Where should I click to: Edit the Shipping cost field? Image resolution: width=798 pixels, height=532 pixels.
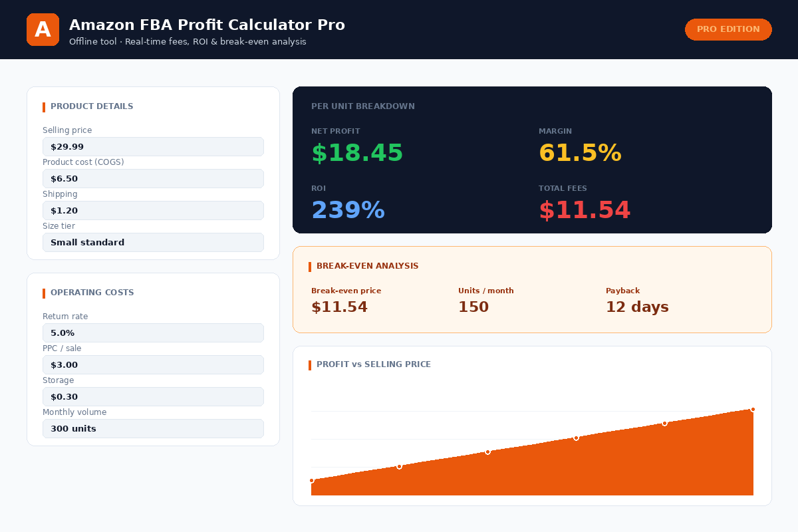tap(153, 210)
